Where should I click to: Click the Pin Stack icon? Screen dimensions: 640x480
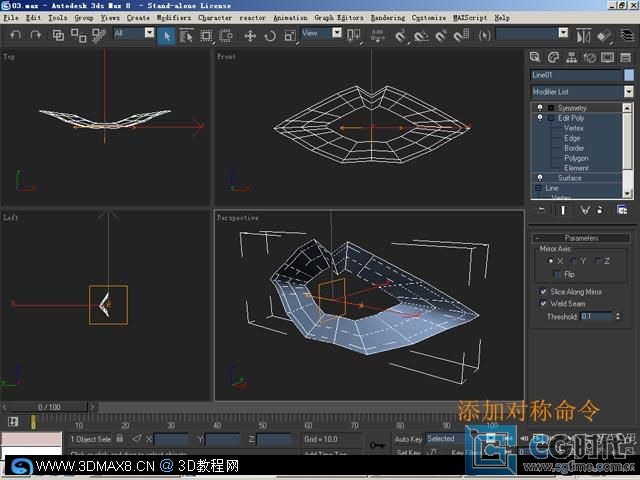[541, 210]
